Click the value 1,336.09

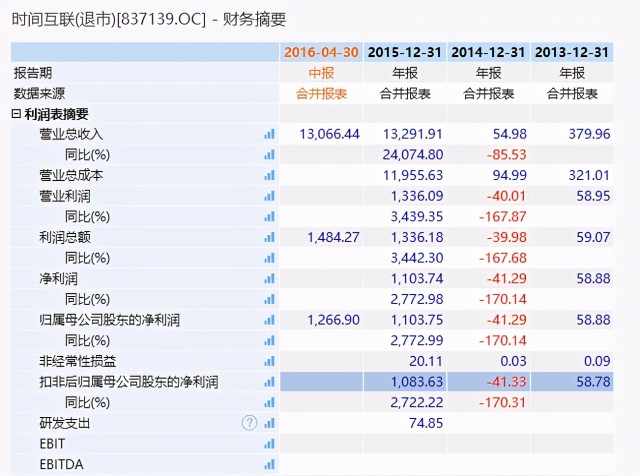[x=417, y=196]
